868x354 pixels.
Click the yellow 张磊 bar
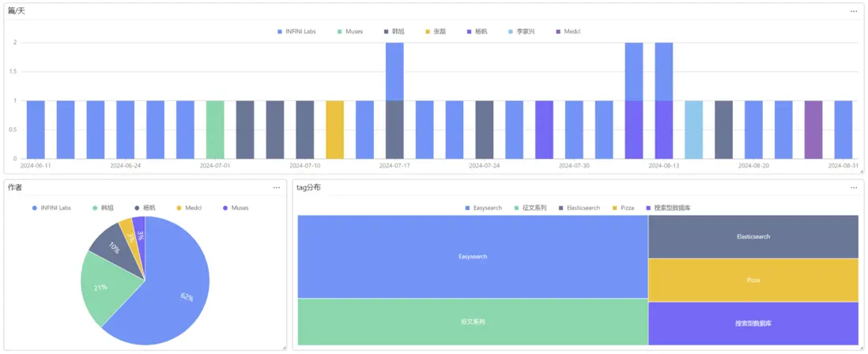pos(335,130)
